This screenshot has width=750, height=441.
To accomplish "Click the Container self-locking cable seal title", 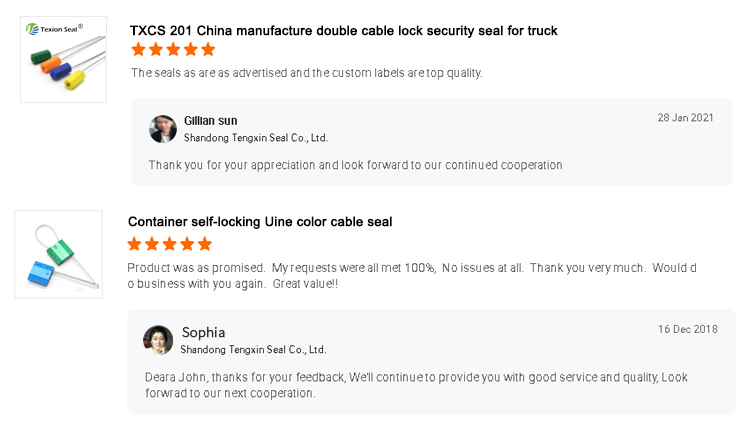I will click(x=260, y=222).
